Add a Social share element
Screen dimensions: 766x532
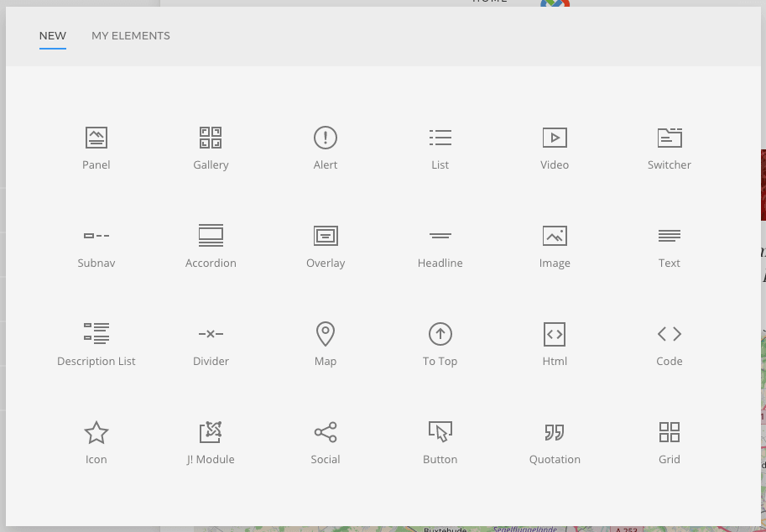pyautogui.click(x=326, y=432)
